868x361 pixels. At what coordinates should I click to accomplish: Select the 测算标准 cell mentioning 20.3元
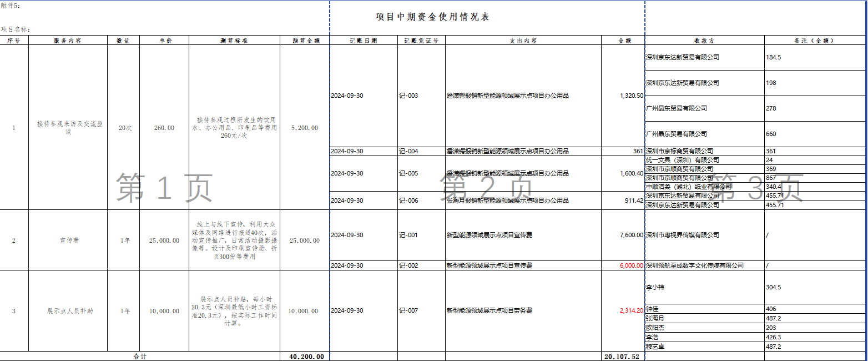coord(234,311)
